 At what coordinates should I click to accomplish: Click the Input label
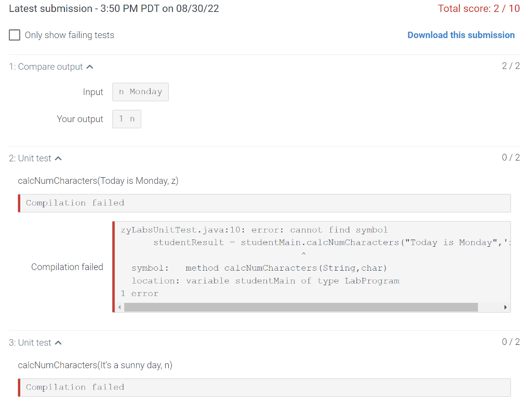coord(93,92)
